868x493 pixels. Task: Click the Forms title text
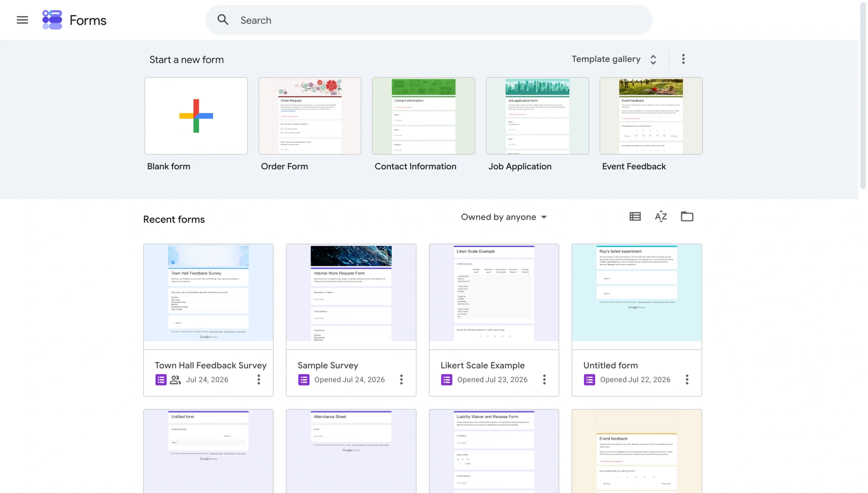click(88, 20)
